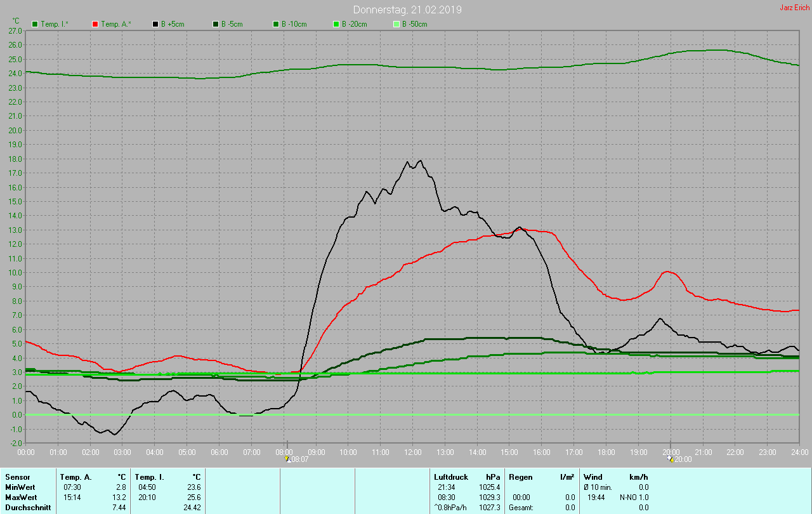
Task: Click the -2.0 label on the temperature axis
Action: [x=16, y=444]
